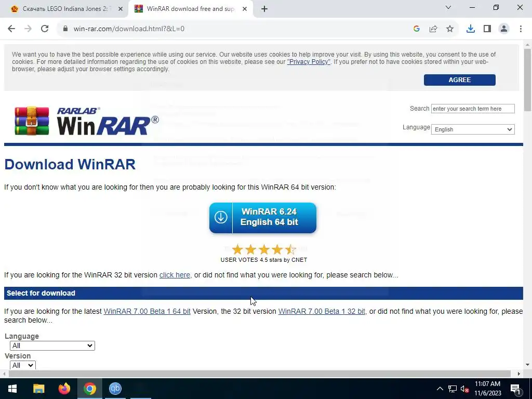Focus the site search field
Screen dimensions: 532x399
pyautogui.click(x=473, y=109)
